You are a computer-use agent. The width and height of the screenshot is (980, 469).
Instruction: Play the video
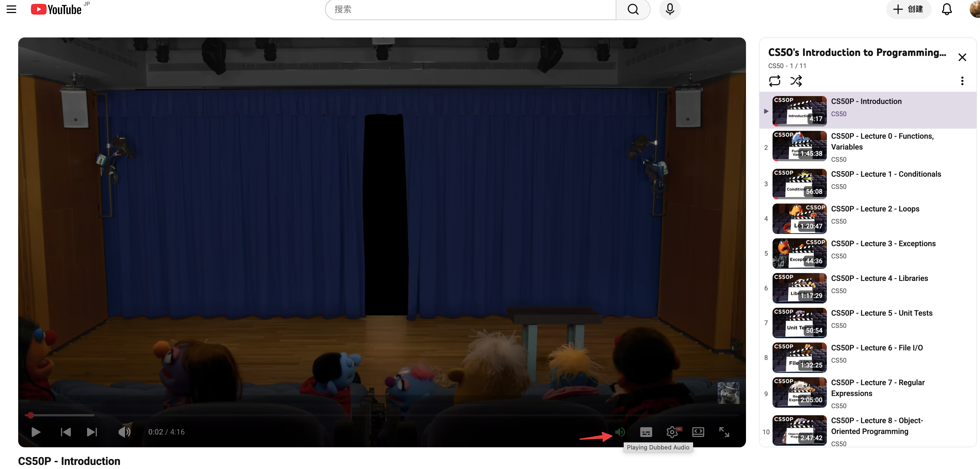36,432
